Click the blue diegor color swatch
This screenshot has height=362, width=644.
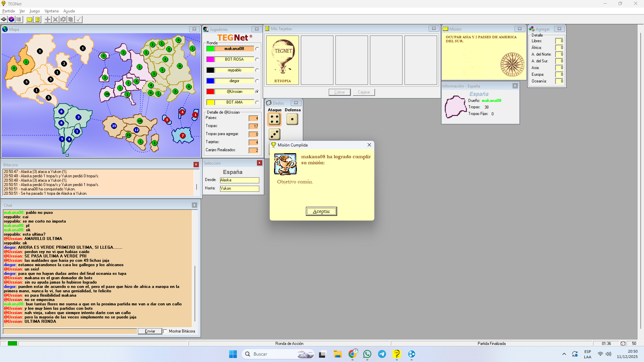click(x=210, y=81)
